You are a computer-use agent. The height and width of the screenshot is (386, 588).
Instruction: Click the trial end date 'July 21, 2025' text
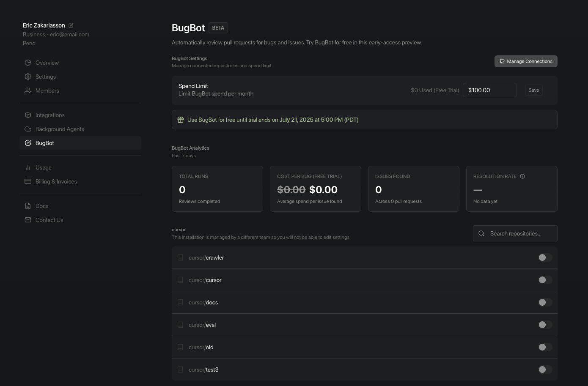coord(295,120)
